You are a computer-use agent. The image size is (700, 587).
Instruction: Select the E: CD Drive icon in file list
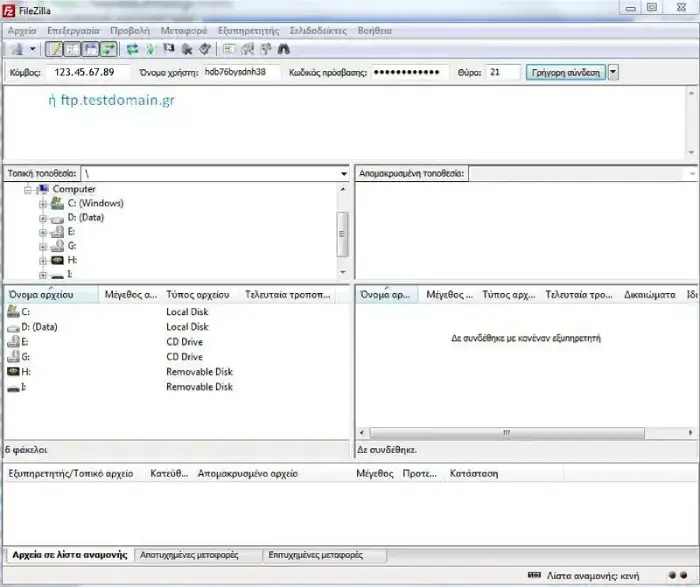pyautogui.click(x=13, y=342)
